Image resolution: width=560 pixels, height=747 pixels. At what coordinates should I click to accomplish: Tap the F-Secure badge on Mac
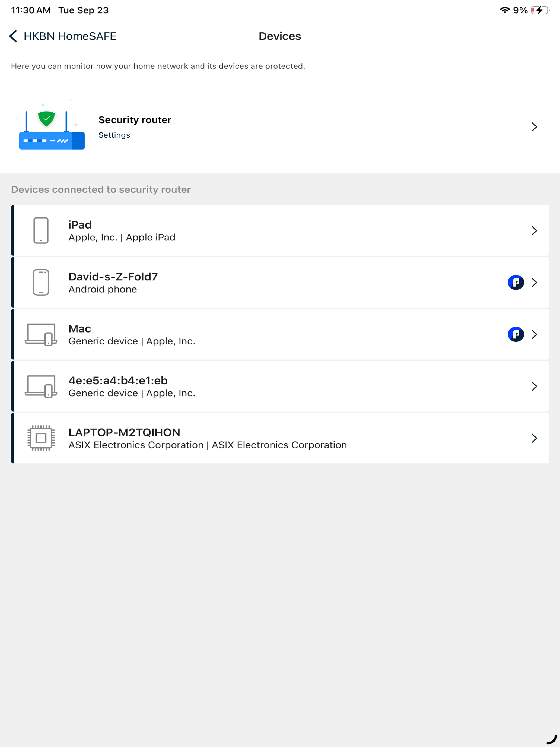pos(516,334)
